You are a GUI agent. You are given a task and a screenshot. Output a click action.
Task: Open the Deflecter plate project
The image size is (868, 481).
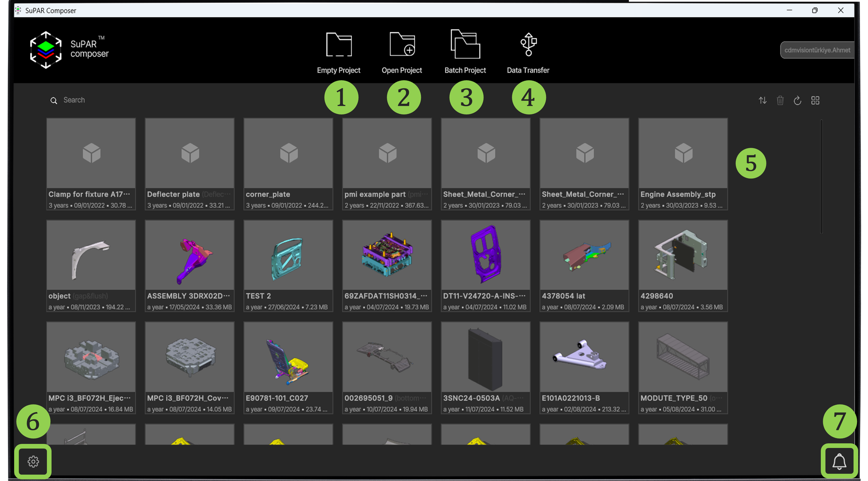(x=190, y=164)
